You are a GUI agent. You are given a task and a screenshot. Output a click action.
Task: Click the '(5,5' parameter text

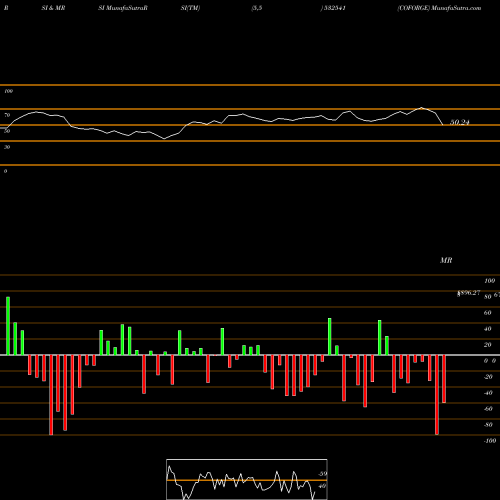[x=257, y=8]
